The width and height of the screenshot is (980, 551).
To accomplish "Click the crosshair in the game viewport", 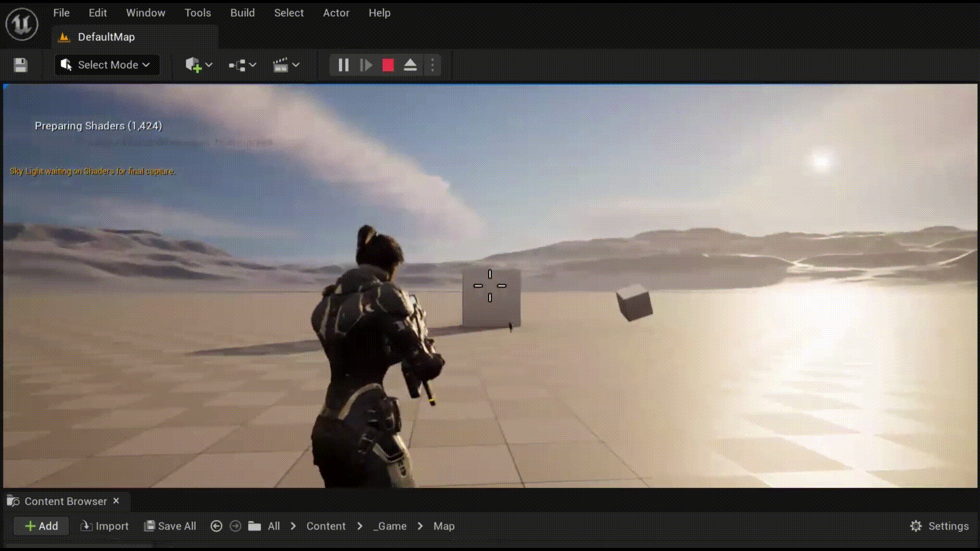I will pyautogui.click(x=490, y=286).
